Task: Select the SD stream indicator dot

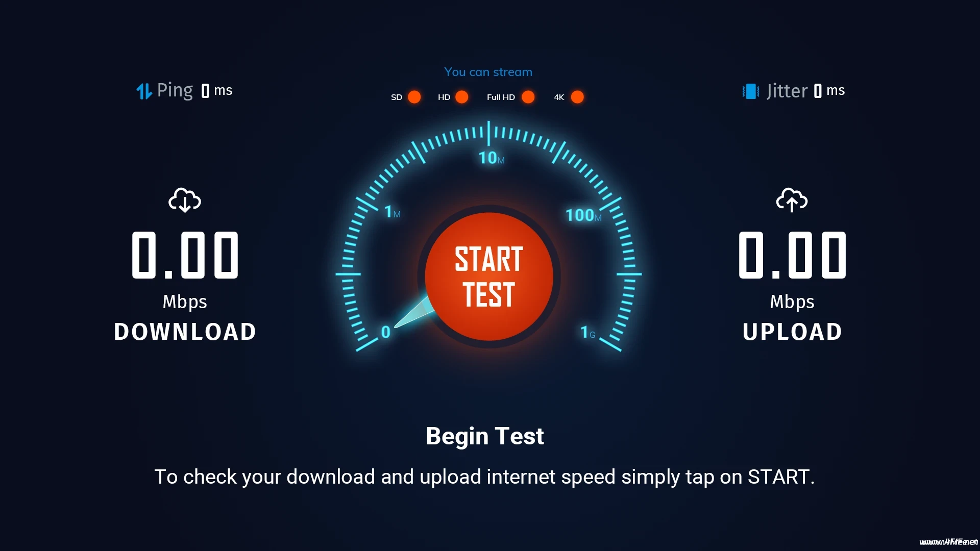Action: [x=414, y=97]
